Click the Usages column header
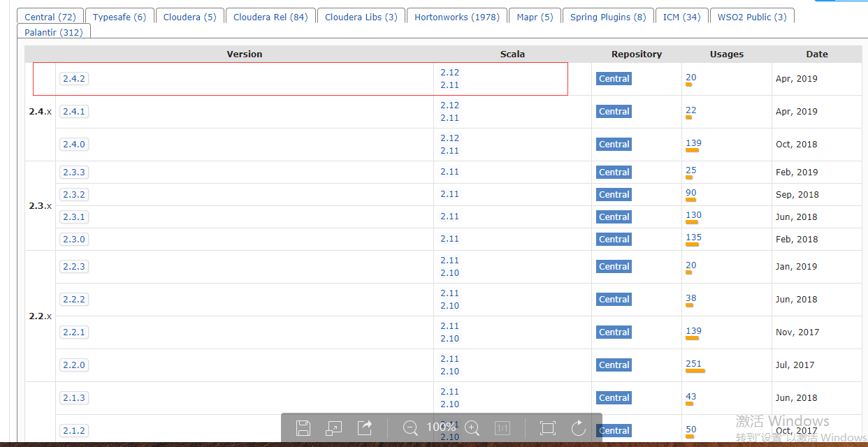Screen dimensions: 868x447 tap(727, 54)
